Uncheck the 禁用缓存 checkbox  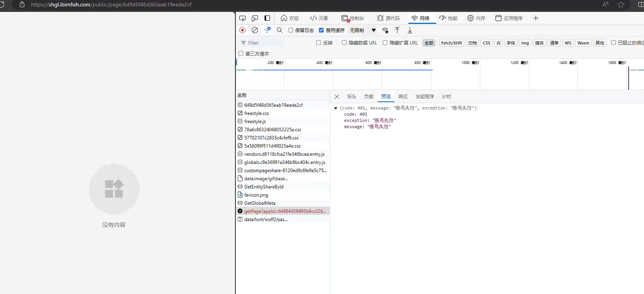pos(321,30)
